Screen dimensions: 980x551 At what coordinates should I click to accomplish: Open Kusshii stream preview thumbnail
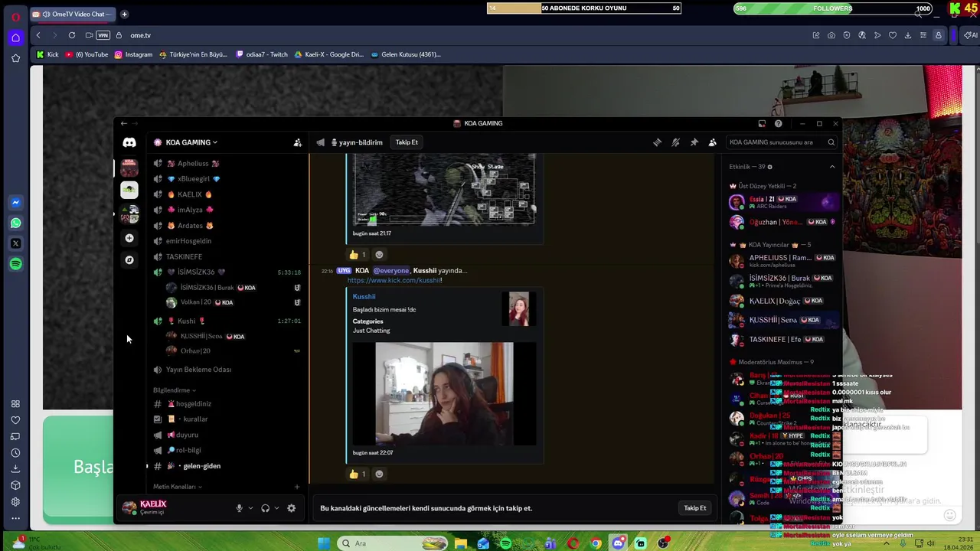(444, 393)
